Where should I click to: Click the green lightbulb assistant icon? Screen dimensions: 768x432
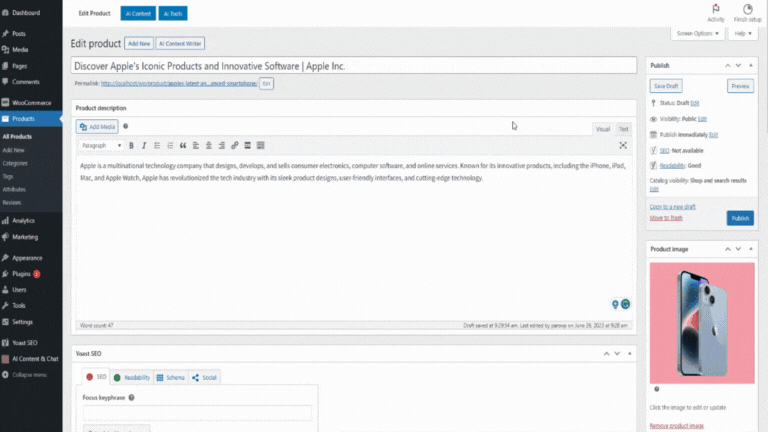click(x=615, y=304)
